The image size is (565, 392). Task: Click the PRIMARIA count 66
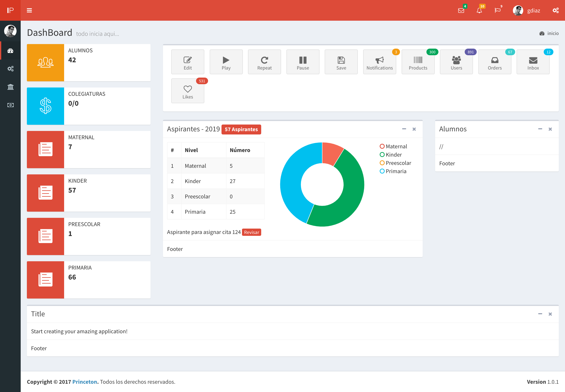tap(72, 277)
